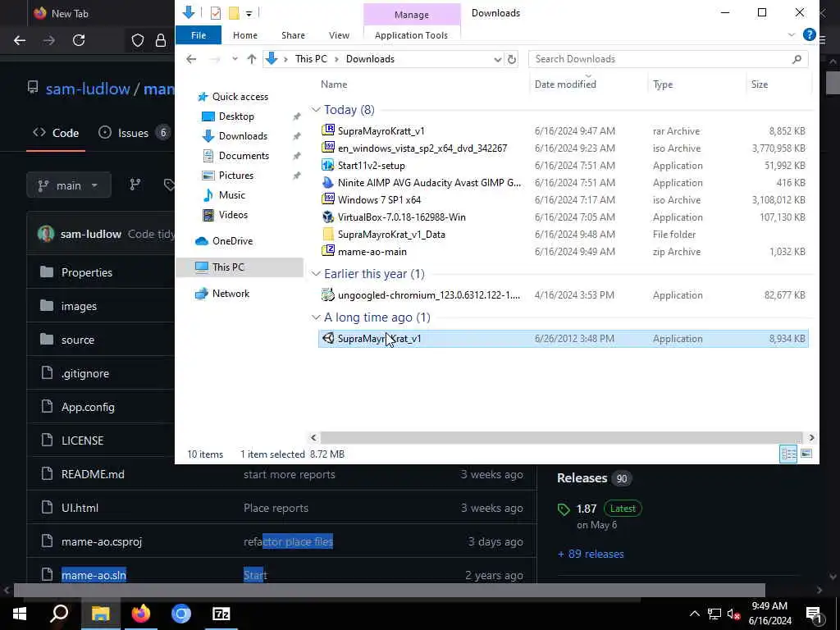Select the SupraMayroKratt_v1 rar archive icon
Image resolution: width=840 pixels, height=630 pixels.
point(328,130)
